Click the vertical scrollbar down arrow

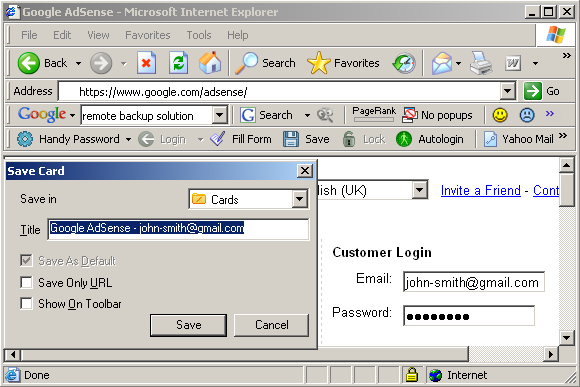(x=567, y=337)
